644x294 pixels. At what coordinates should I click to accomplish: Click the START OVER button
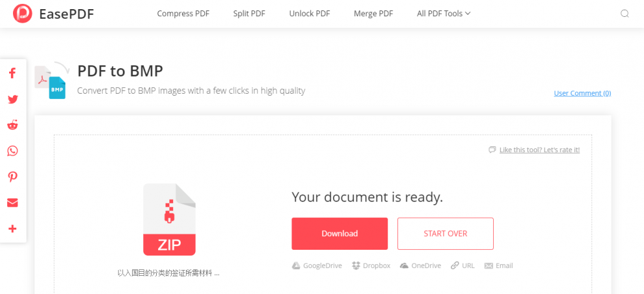[x=445, y=234]
